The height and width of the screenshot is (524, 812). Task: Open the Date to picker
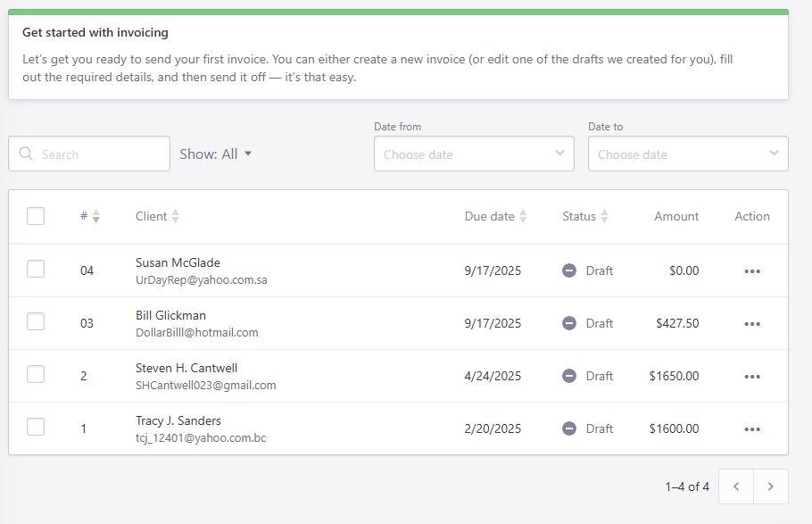tap(687, 154)
